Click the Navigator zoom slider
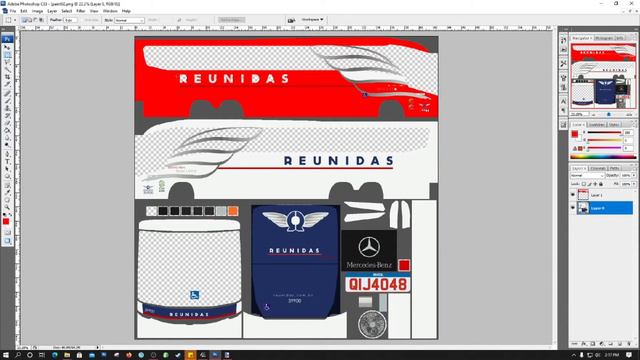 pos(609,115)
